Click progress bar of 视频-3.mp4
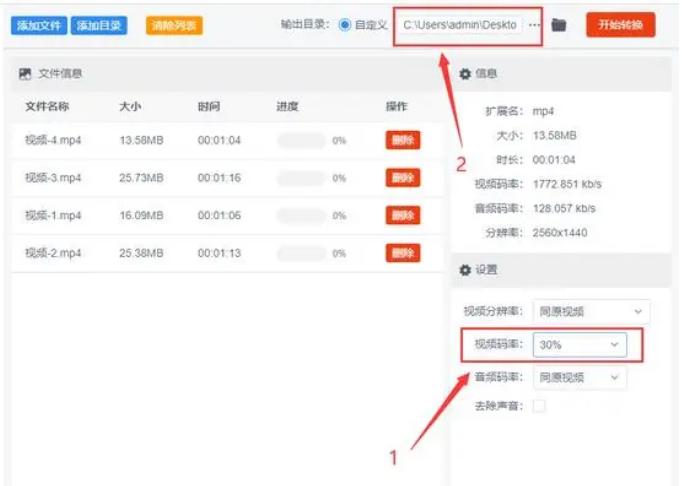682x486 pixels. coord(301,178)
